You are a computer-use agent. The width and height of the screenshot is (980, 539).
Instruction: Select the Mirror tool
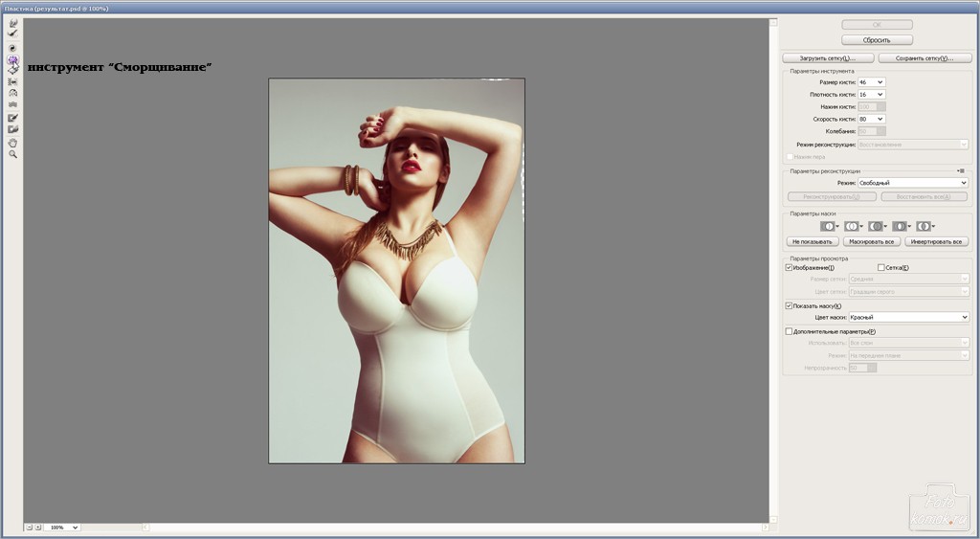coord(12,93)
